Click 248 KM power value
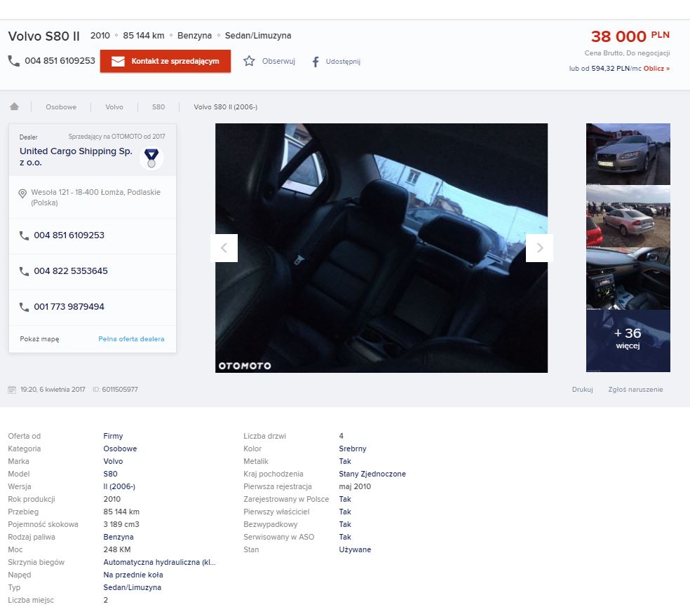This screenshot has height=616, width=690. pyautogui.click(x=116, y=549)
